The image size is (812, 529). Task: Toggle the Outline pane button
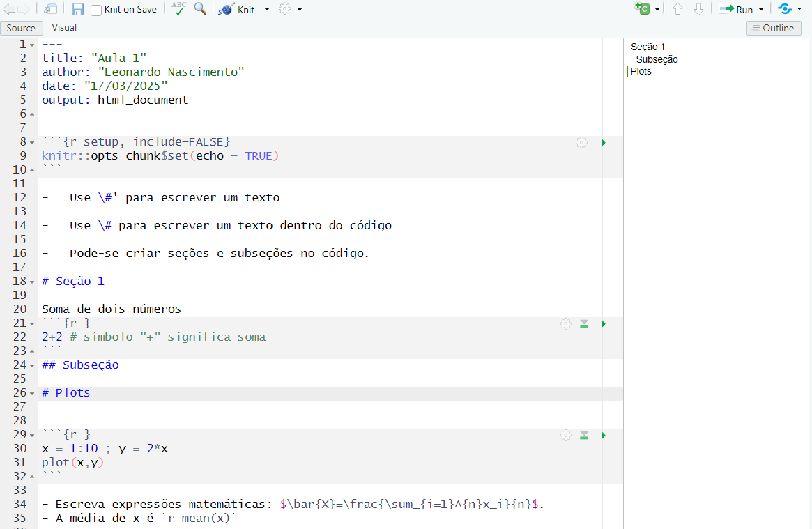pyautogui.click(x=774, y=28)
